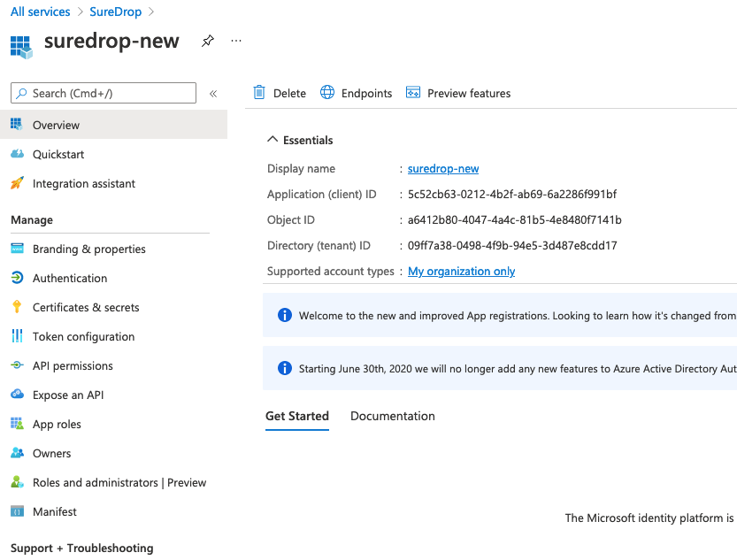Image resolution: width=737 pixels, height=560 pixels.
Task: Collapse the sidebar with double chevron
Action: click(x=213, y=94)
